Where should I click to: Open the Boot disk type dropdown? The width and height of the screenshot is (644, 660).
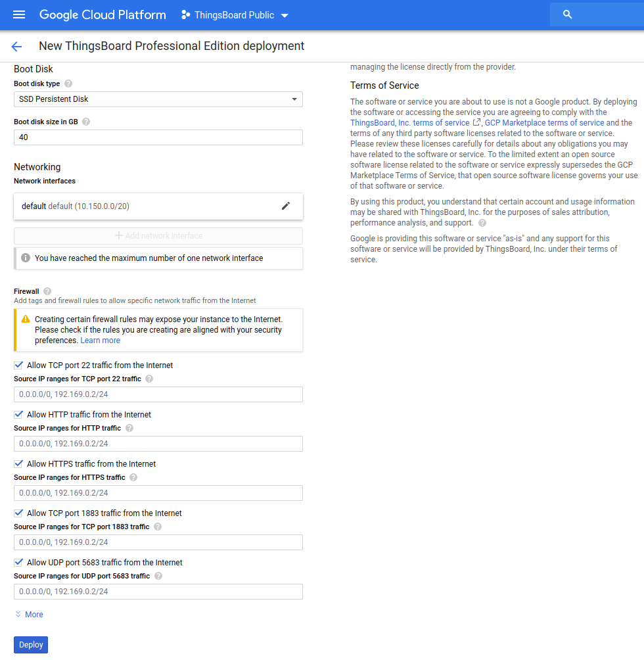[158, 99]
